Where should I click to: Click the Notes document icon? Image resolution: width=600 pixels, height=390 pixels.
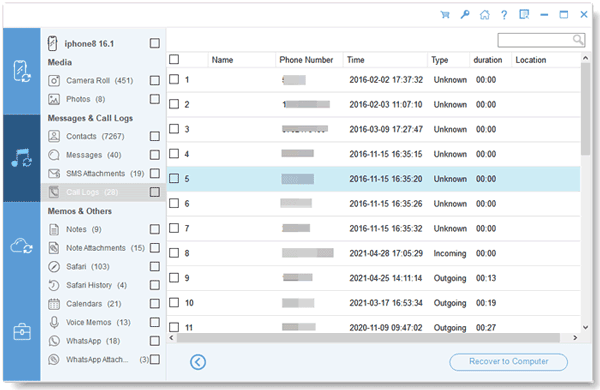[x=54, y=229]
